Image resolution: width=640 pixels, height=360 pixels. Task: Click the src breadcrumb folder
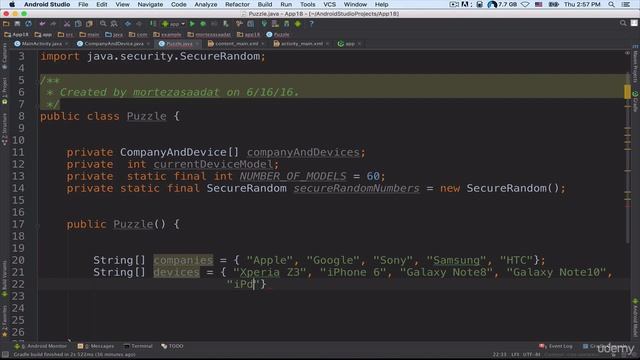[x=66, y=34]
